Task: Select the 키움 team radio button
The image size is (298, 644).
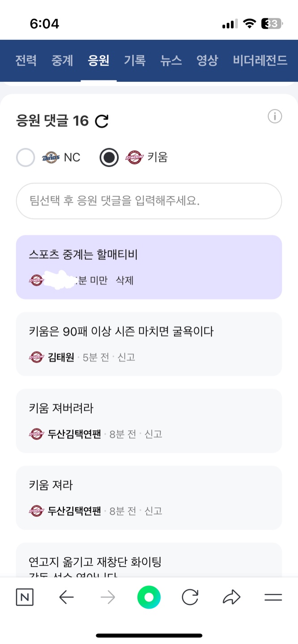Action: (x=109, y=157)
